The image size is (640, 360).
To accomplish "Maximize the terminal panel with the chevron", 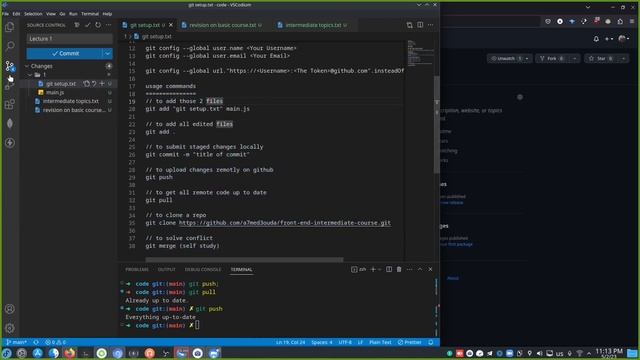I will pyautogui.click(x=420, y=269).
